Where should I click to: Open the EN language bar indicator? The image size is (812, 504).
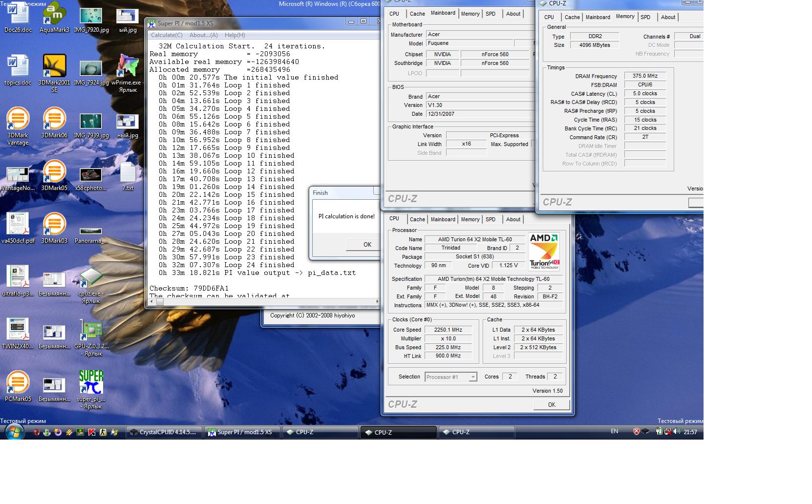614,431
